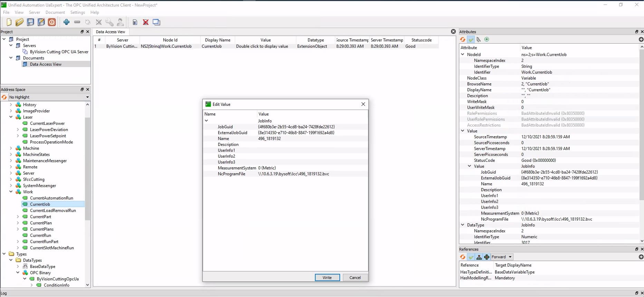Click the Name value 496_1819132 in Edit Value

(269, 139)
